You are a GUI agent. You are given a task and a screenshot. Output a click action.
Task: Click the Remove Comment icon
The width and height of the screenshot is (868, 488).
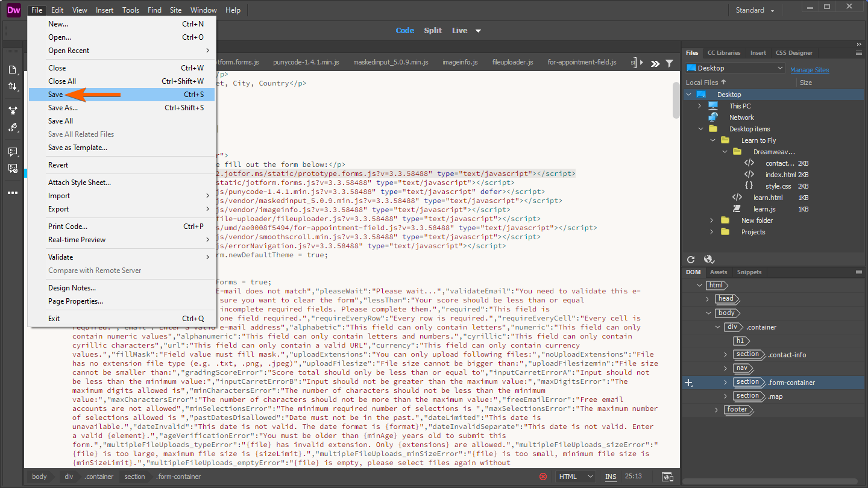[x=13, y=169]
